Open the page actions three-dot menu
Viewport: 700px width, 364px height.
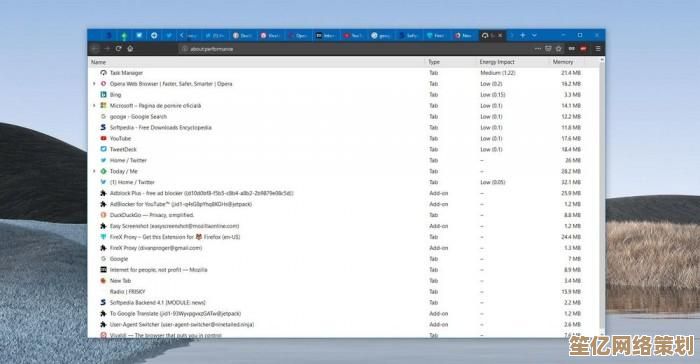[x=538, y=48]
